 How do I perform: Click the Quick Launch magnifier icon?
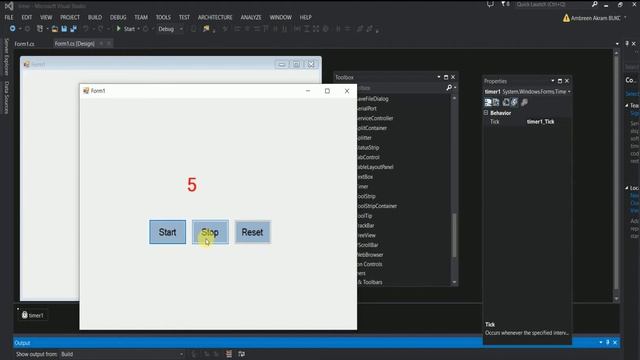point(594,4)
